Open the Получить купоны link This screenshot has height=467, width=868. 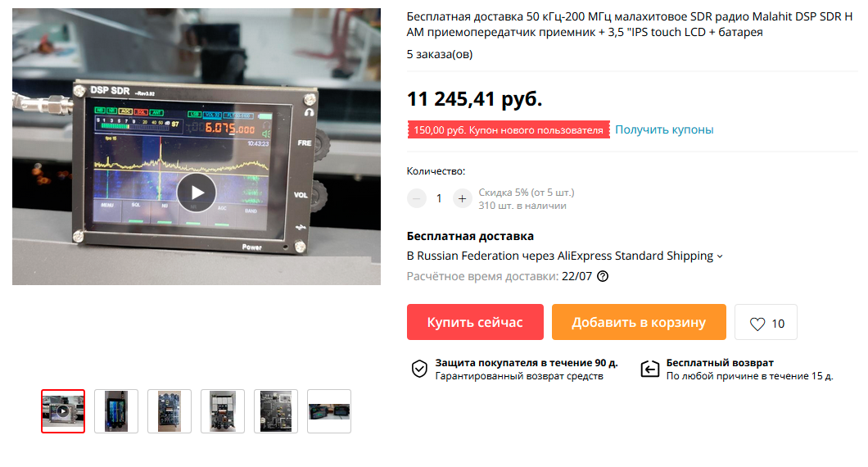[x=664, y=129]
